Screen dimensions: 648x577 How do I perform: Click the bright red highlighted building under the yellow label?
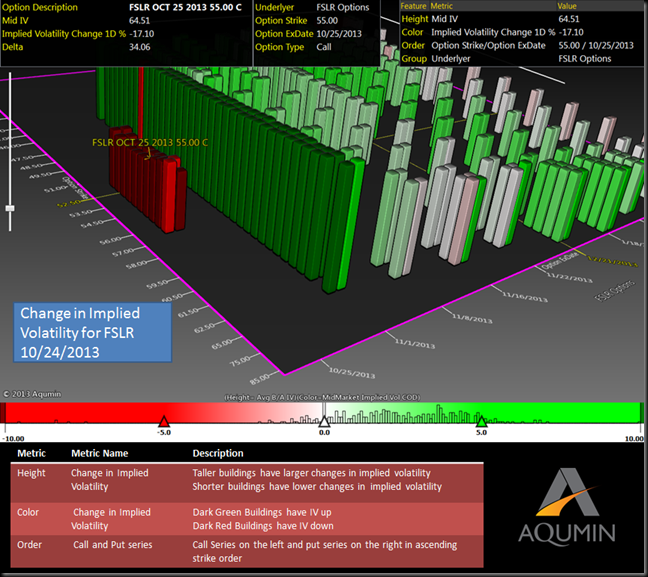click(x=169, y=194)
